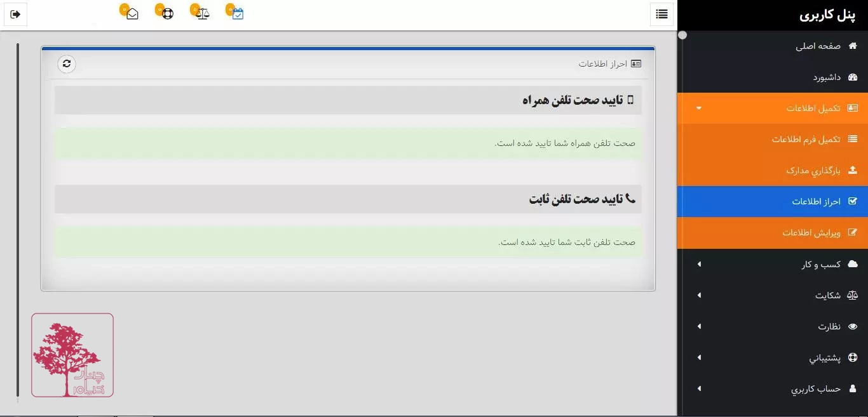
Task: Expand the کسب و کار menu arrow
Action: [x=699, y=264]
